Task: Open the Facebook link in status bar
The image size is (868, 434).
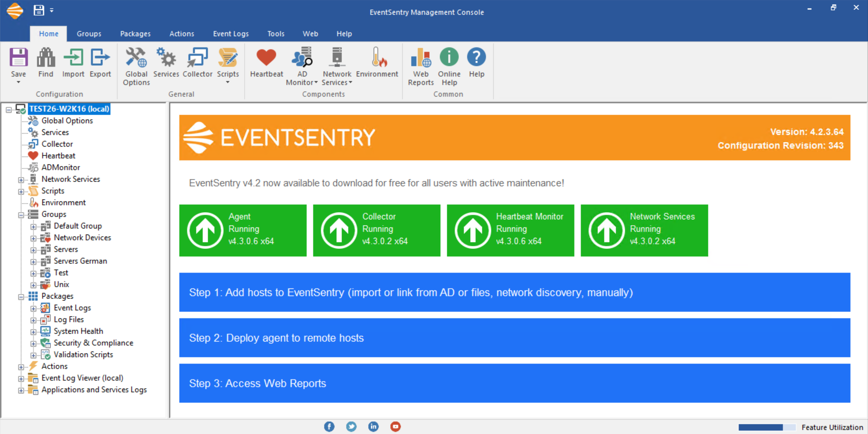Action: point(329,426)
